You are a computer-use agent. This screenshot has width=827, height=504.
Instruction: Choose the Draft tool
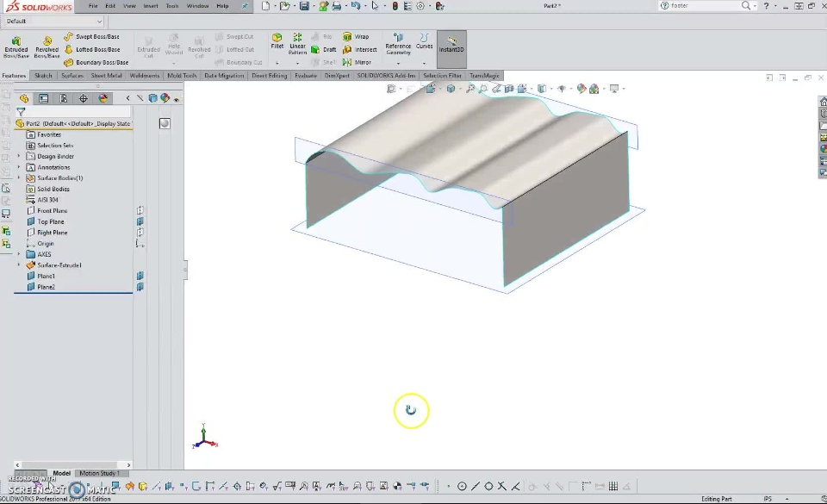(x=323, y=50)
